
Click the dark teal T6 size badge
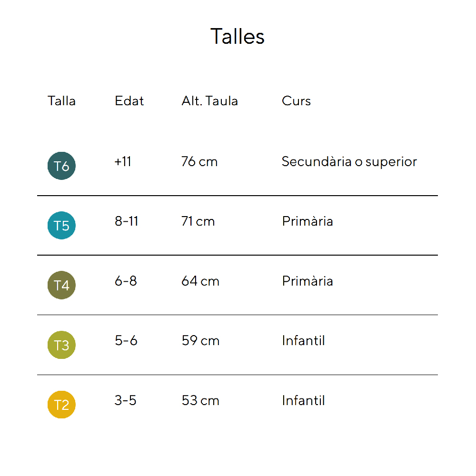tap(61, 166)
